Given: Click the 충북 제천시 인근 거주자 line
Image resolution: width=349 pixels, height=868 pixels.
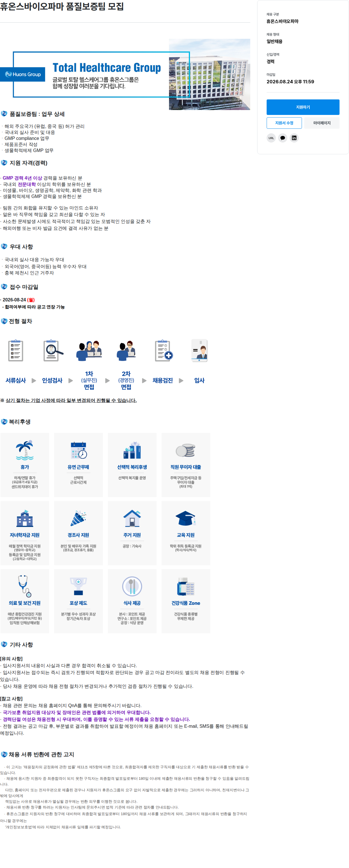Looking at the screenshot, I should [29, 273].
